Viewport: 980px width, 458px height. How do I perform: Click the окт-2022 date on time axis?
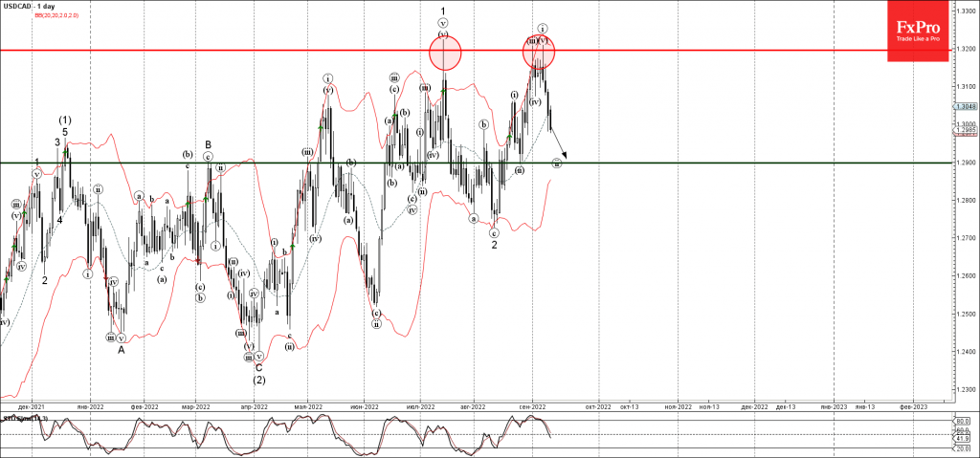point(598,406)
